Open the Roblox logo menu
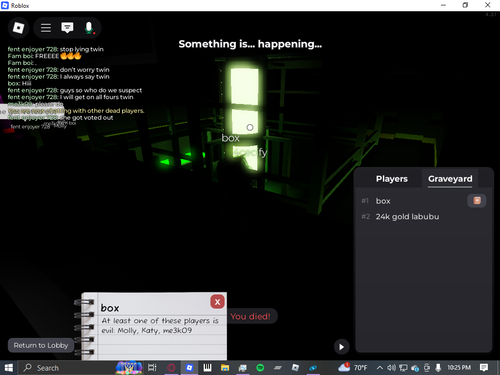The image size is (500, 375). tap(18, 28)
